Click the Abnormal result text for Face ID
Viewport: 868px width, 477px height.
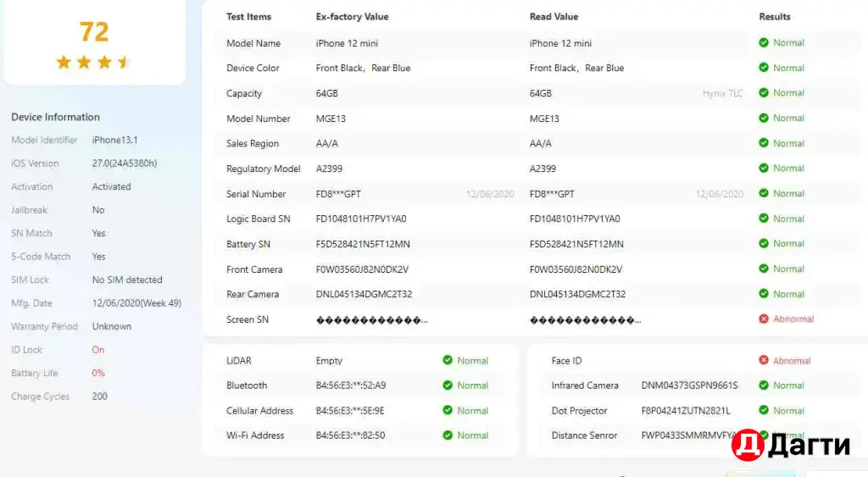[792, 361]
